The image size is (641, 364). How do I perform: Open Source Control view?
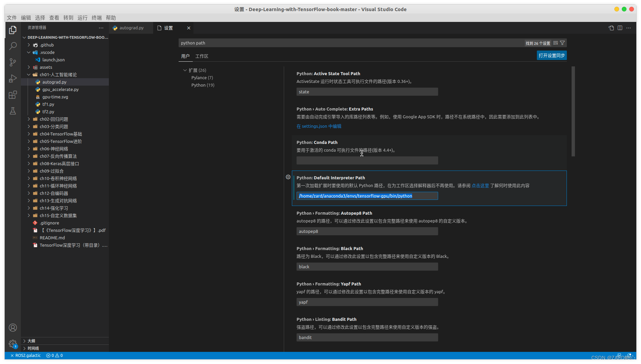(13, 62)
